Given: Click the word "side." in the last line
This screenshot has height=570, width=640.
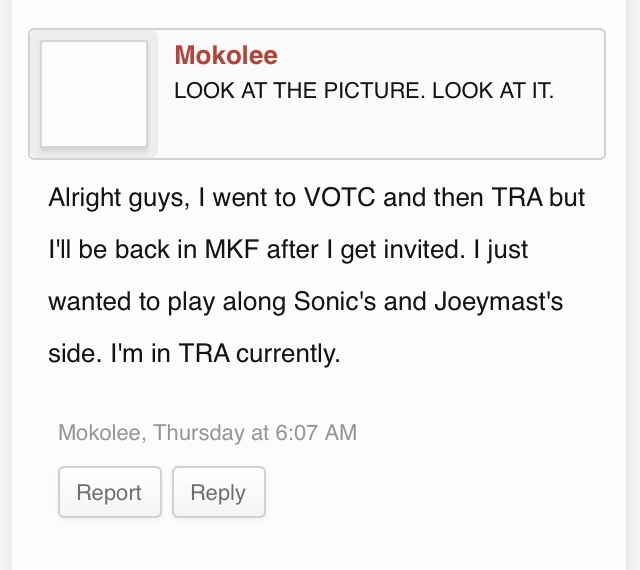Looking at the screenshot, I should pos(73,353).
